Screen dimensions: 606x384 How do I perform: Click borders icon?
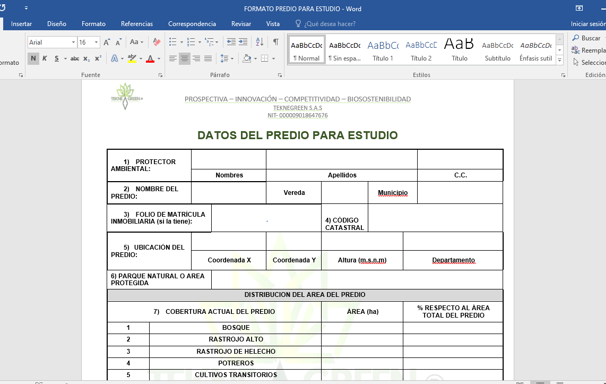264,59
